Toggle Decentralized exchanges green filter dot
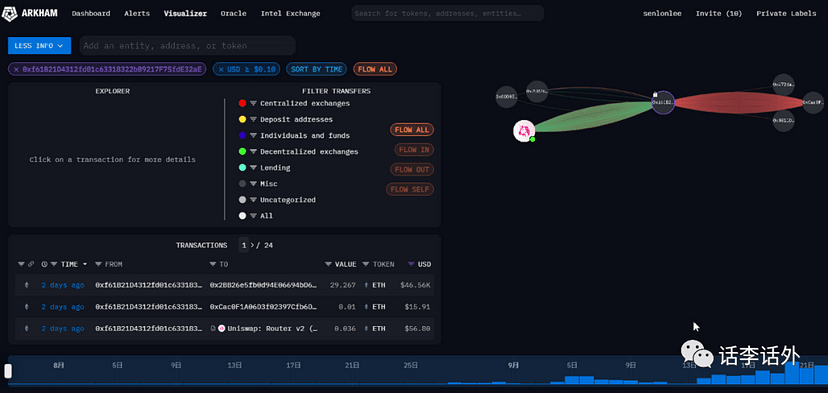The image size is (828, 393). 242,152
